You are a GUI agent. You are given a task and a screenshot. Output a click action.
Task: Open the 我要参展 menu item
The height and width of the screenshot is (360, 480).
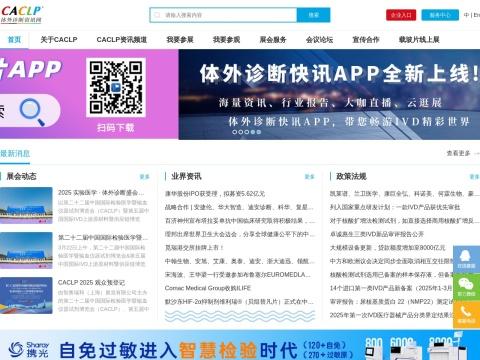tap(180, 40)
